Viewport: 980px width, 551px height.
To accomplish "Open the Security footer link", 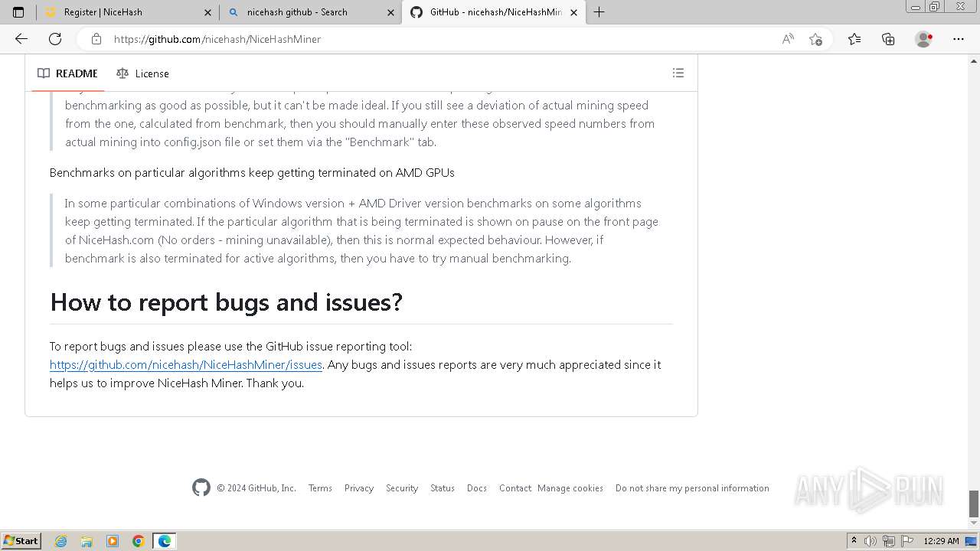I will [x=402, y=488].
